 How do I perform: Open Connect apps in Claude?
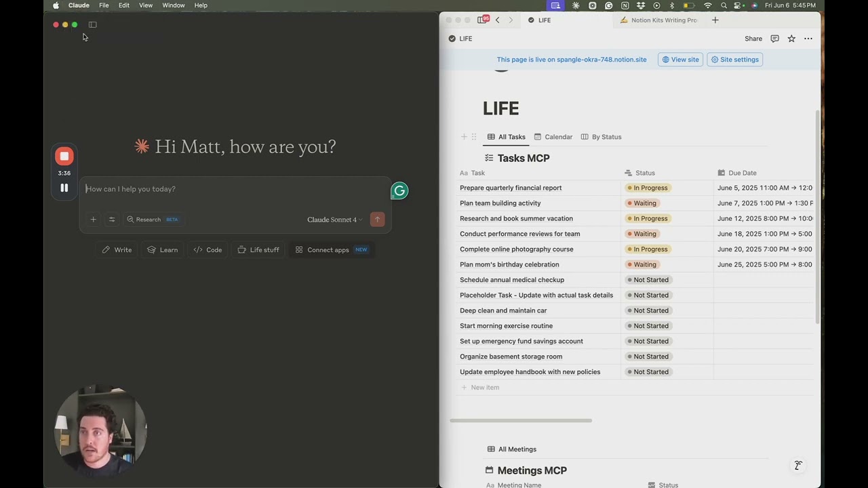click(331, 250)
